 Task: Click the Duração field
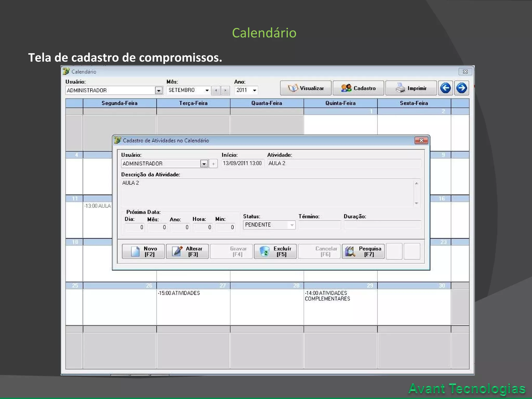point(382,225)
